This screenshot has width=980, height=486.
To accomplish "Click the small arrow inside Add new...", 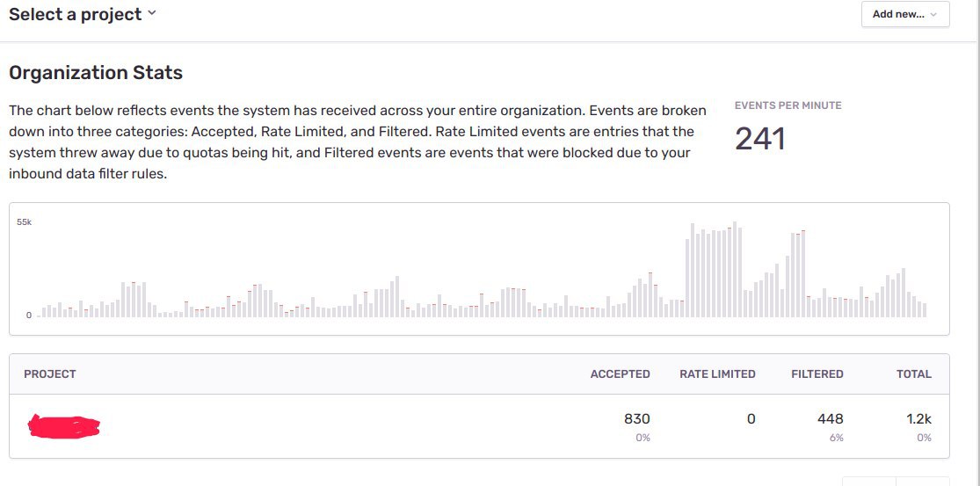I will click(933, 14).
